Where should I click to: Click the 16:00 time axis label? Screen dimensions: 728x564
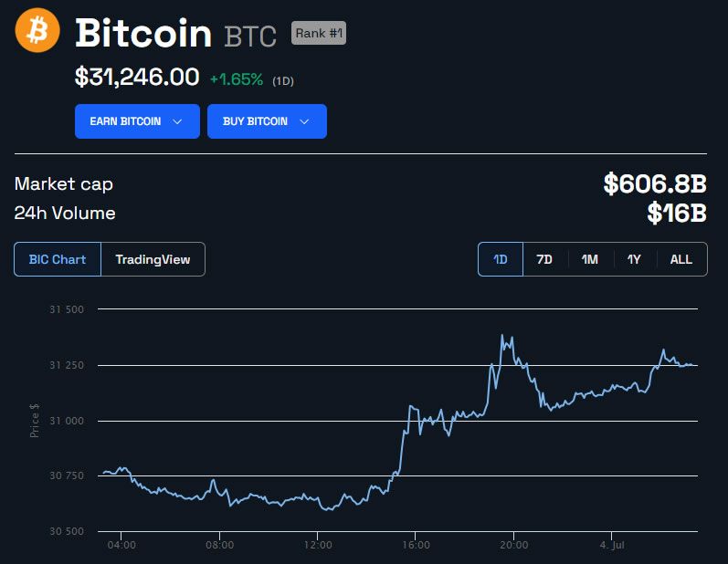point(416,545)
